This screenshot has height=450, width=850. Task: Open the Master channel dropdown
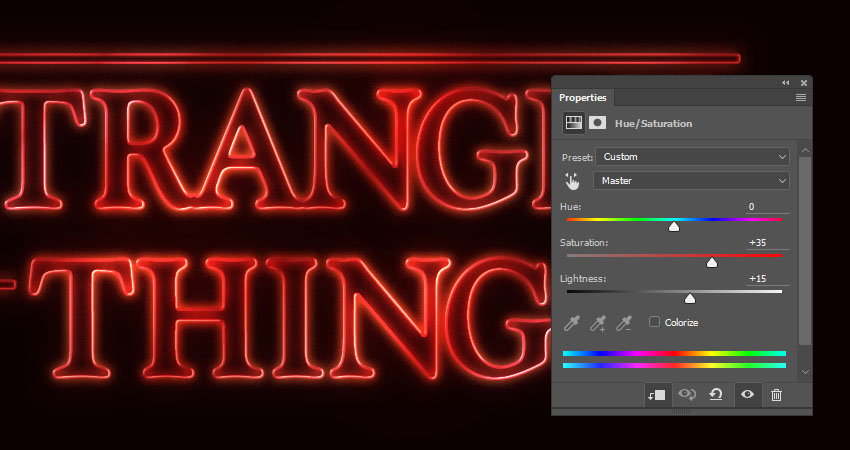[691, 181]
